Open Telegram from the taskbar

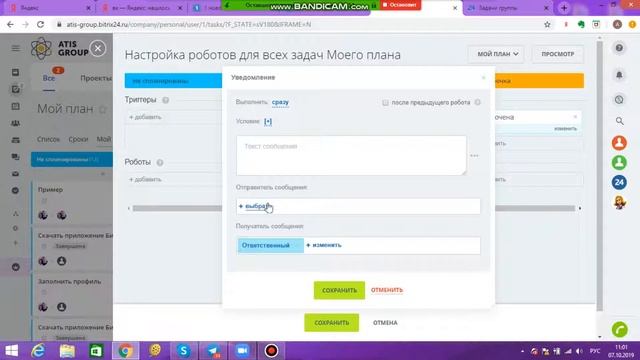point(213,351)
